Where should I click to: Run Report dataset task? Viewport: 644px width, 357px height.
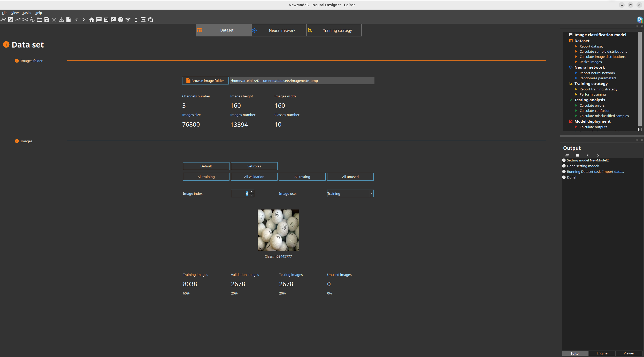click(591, 46)
